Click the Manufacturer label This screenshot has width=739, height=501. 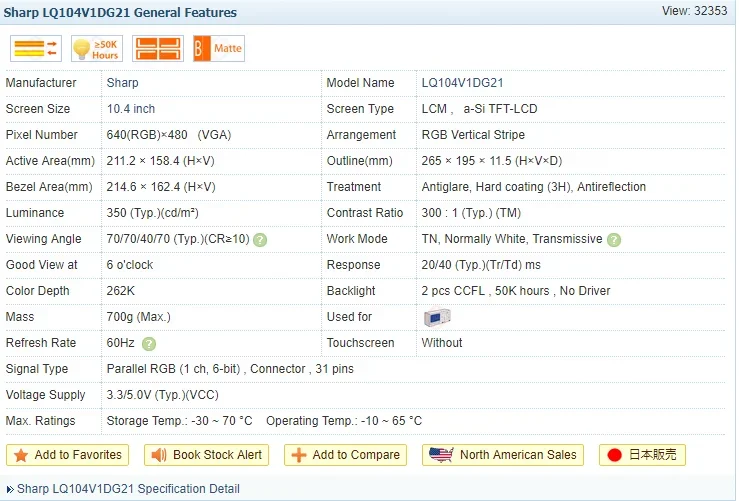coord(41,83)
